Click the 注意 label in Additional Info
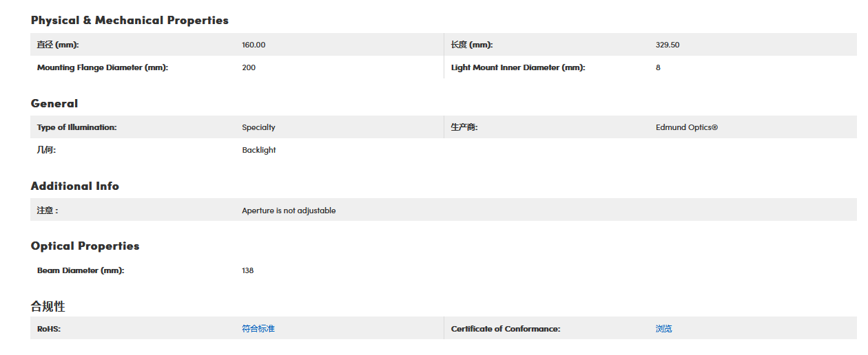The image size is (868, 355). point(48,211)
